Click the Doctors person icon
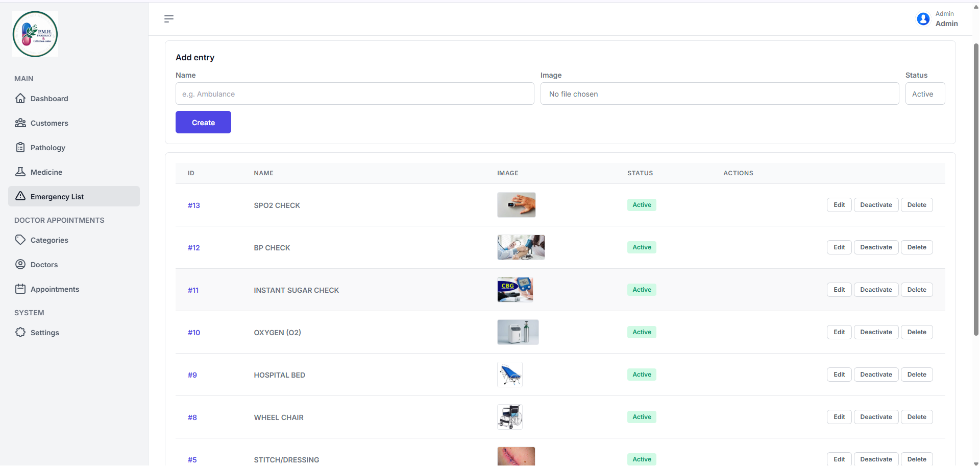The image size is (980, 466). [x=20, y=264]
